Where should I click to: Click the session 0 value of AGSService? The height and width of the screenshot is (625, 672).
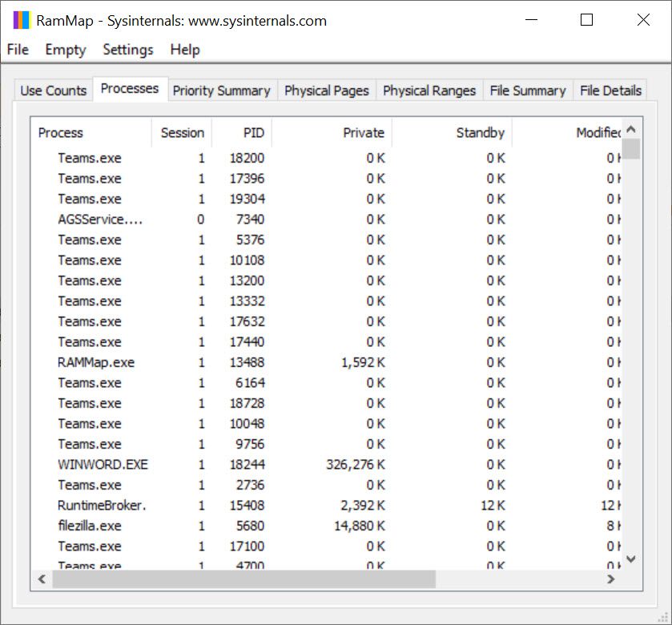200,220
